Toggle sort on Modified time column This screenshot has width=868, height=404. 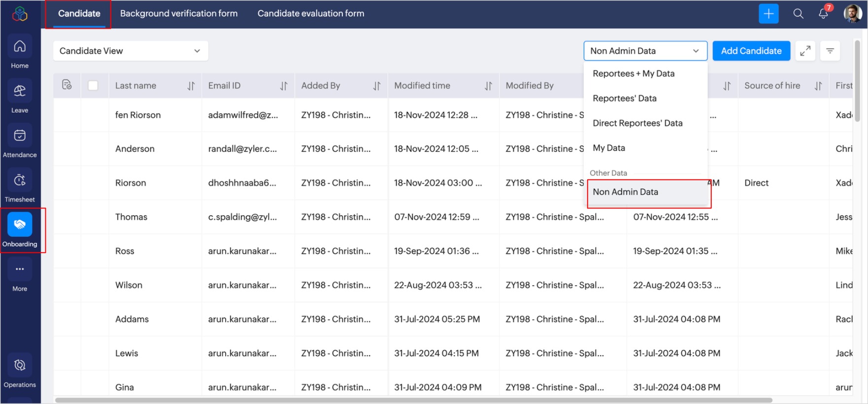[488, 86]
